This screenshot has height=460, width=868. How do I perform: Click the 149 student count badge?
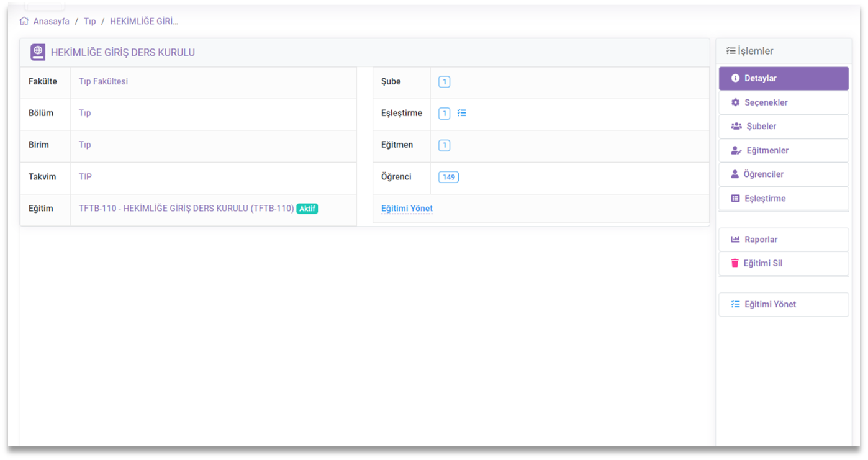[448, 177]
